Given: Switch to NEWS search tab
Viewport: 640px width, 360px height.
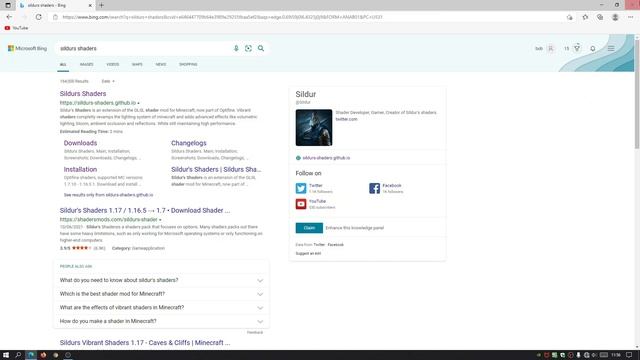Looking at the screenshot, I should [161, 64].
